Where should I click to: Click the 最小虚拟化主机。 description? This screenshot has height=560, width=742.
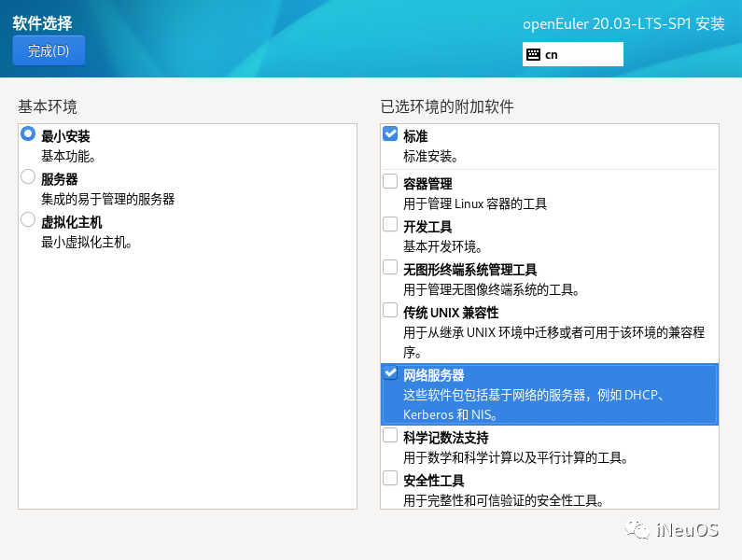coord(86,243)
